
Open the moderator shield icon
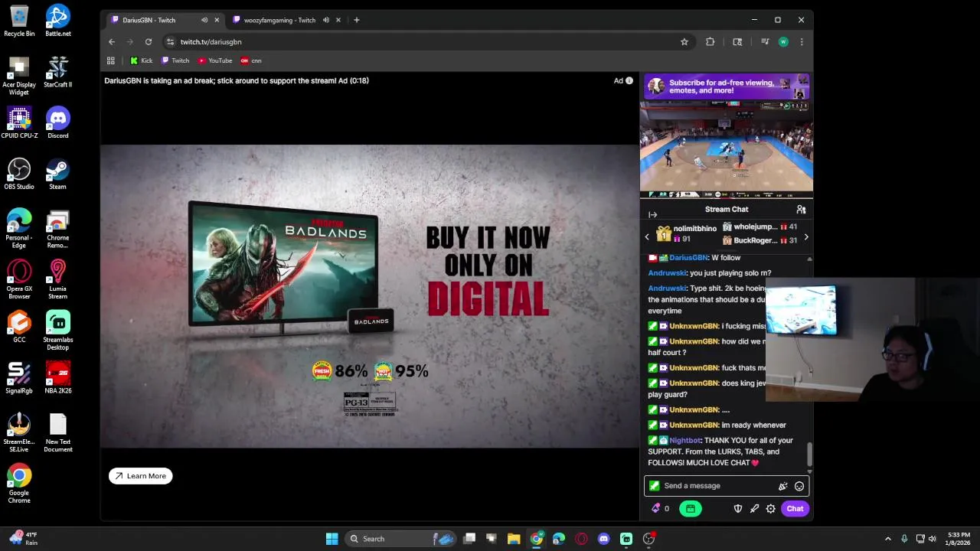pyautogui.click(x=738, y=509)
